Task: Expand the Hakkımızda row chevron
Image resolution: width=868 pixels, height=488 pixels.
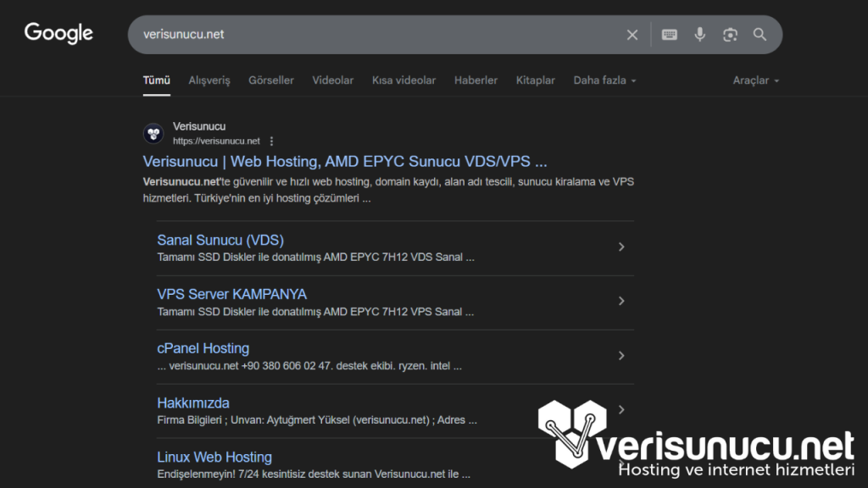Action: tap(621, 409)
